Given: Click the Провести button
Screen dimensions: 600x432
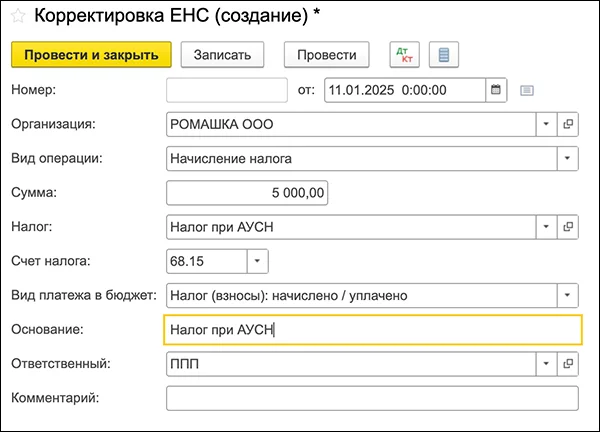Looking at the screenshot, I should [326, 54].
